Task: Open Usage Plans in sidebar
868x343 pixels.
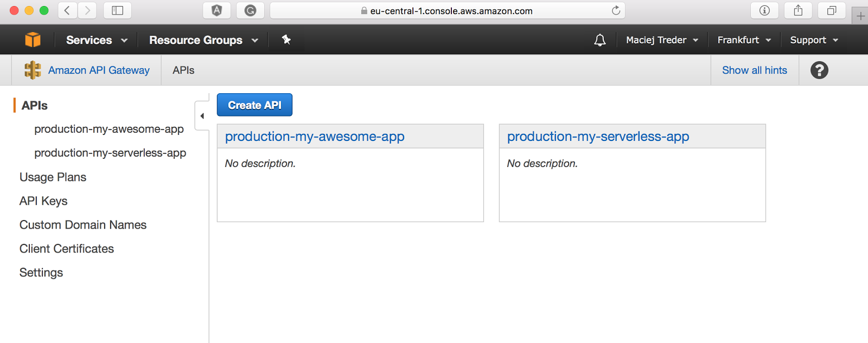Action: click(53, 177)
